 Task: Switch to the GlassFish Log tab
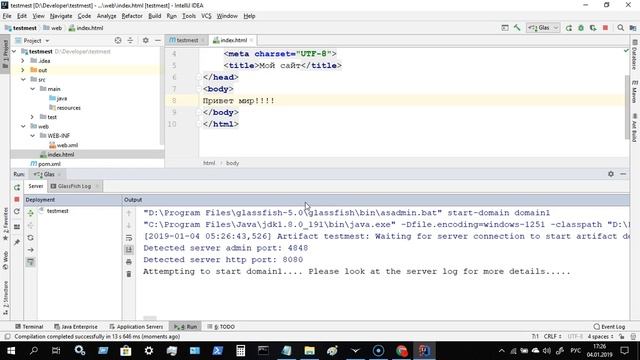74,186
